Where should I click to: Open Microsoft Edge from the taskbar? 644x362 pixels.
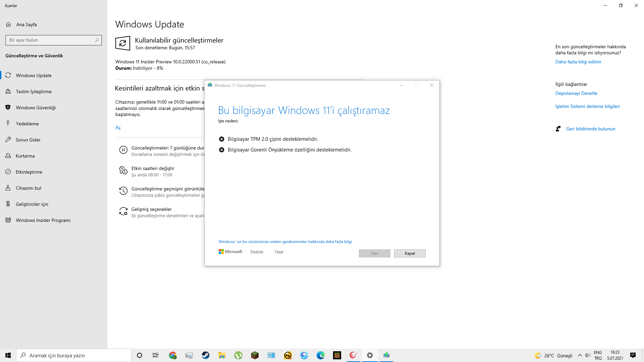(x=321, y=355)
